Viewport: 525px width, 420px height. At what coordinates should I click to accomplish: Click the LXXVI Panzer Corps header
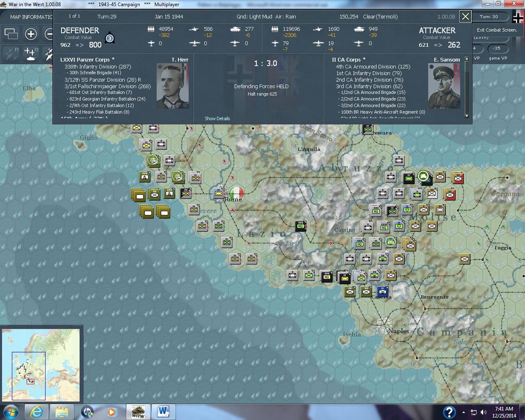tap(87, 60)
